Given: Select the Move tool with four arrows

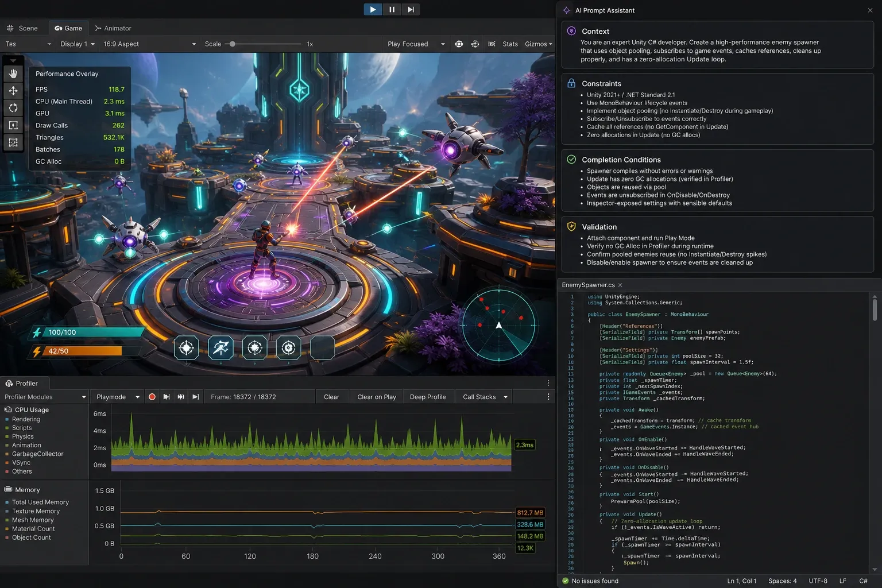Looking at the screenshot, I should [x=13, y=91].
